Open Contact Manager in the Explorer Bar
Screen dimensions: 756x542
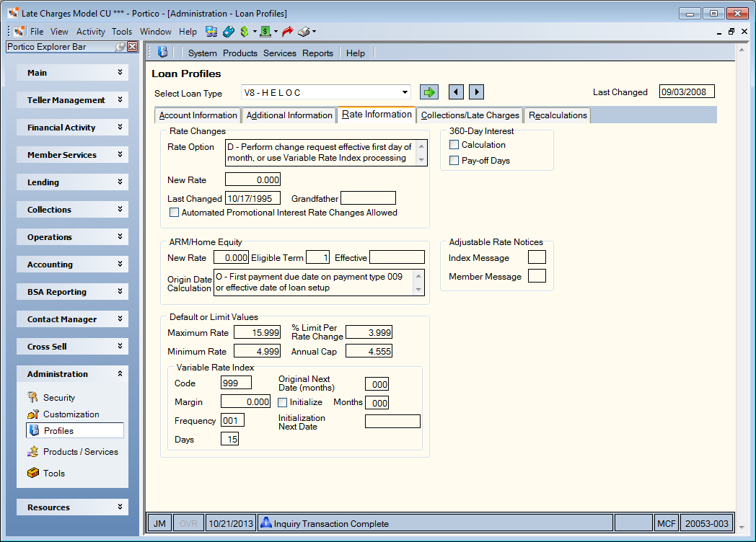coord(72,319)
